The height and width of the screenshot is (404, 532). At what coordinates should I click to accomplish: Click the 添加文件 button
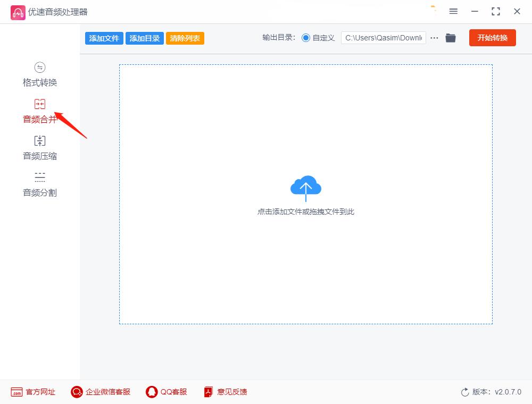104,38
